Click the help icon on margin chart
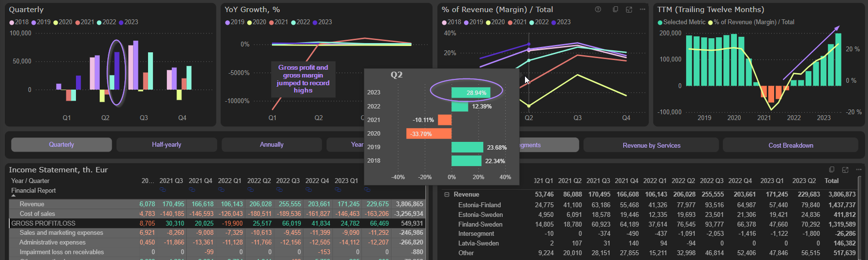 click(598, 9)
